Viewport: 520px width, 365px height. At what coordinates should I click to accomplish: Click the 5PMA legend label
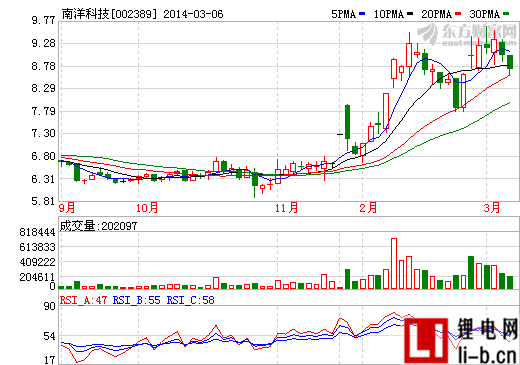[344, 14]
